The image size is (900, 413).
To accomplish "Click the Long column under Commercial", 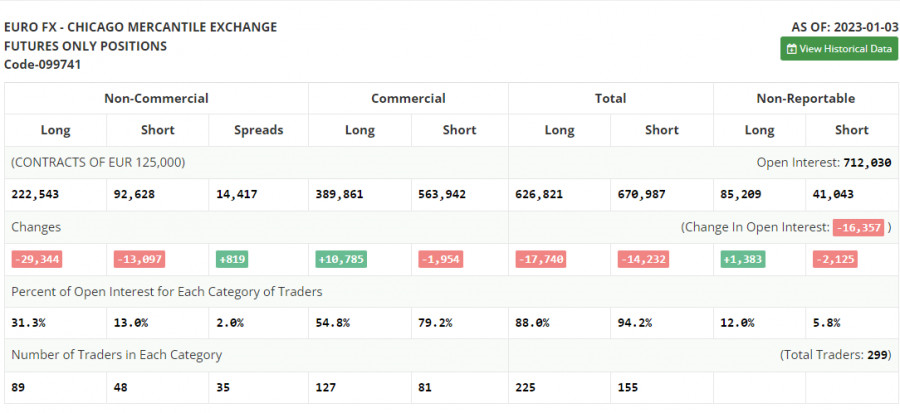I will (360, 130).
